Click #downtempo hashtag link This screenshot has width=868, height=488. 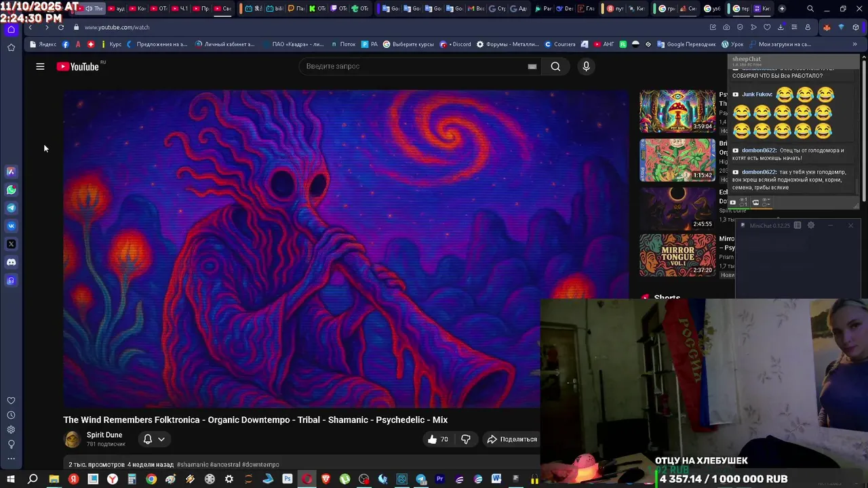coord(260,465)
